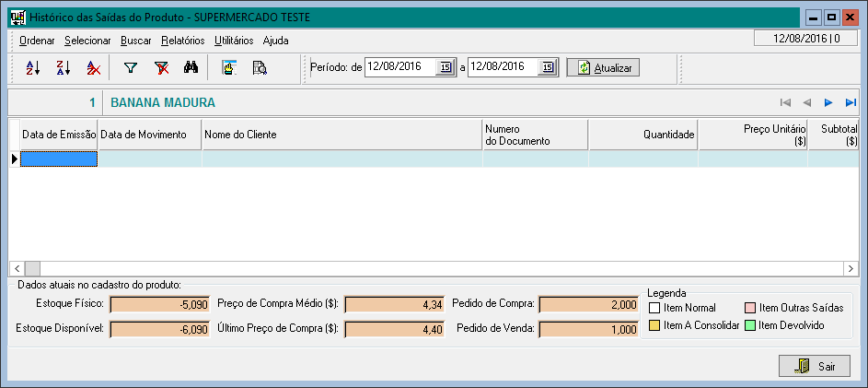Click the Nome do Cliente column header
This screenshot has width=868, height=388.
pyautogui.click(x=341, y=135)
